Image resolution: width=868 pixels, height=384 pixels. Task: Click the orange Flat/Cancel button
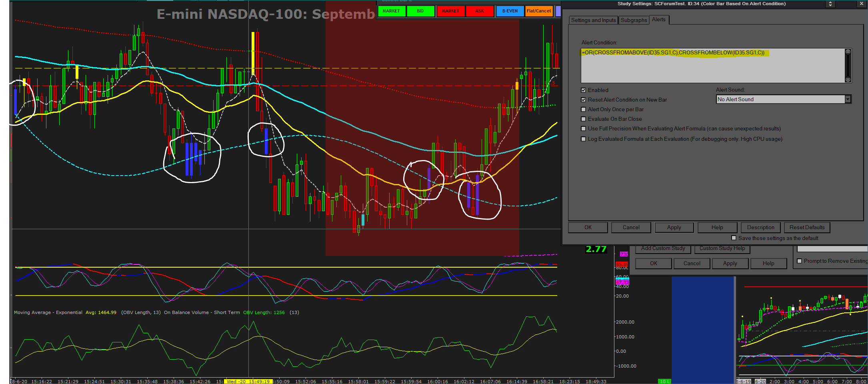click(x=539, y=11)
